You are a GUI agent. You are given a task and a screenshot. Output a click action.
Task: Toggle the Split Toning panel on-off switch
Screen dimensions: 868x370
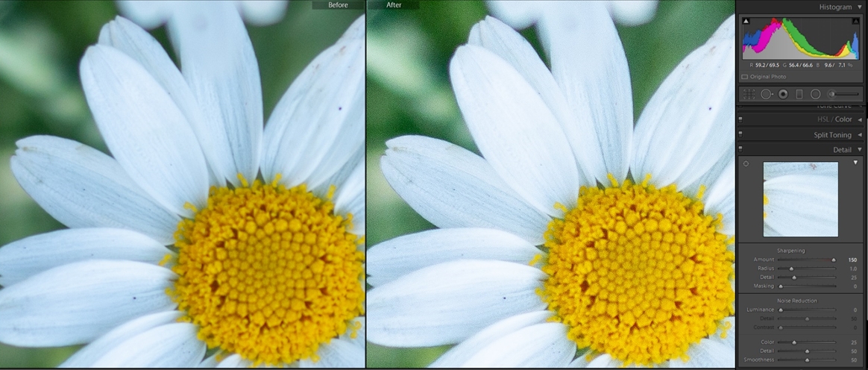point(740,135)
